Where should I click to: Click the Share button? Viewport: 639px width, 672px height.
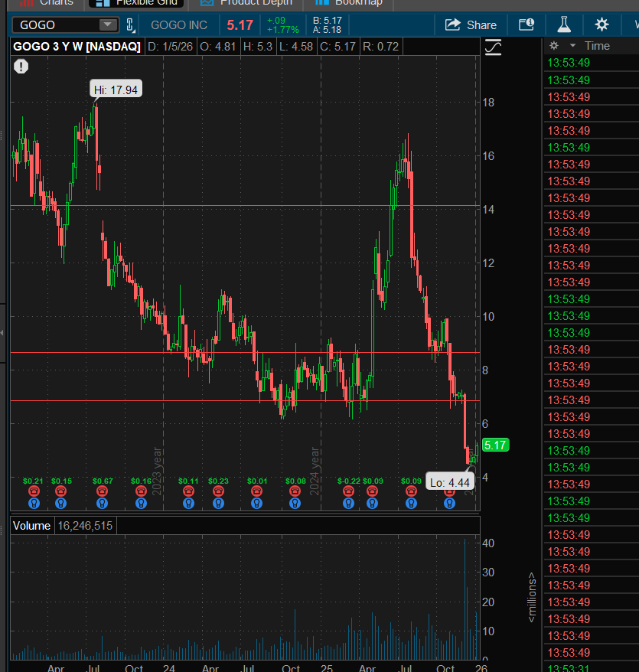471,24
